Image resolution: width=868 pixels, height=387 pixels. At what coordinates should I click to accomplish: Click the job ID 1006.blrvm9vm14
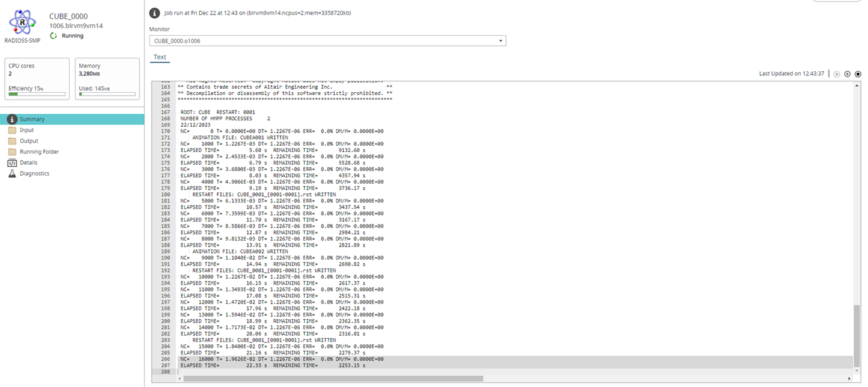click(76, 26)
